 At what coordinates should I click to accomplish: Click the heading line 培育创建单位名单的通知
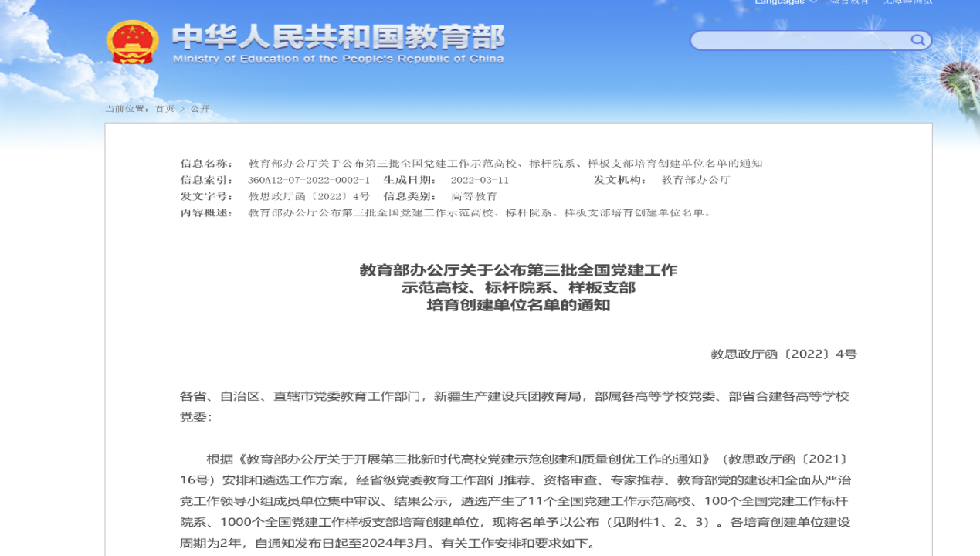pos(518,304)
